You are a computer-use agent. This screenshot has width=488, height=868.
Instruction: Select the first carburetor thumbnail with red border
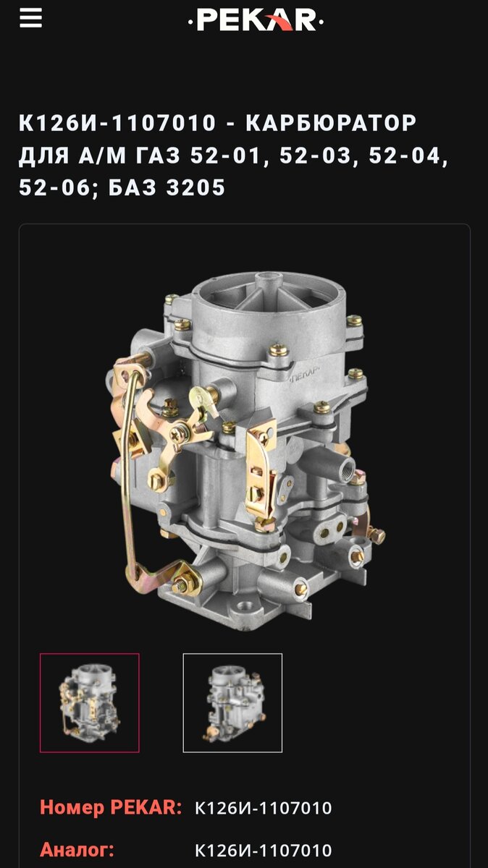[x=90, y=703]
